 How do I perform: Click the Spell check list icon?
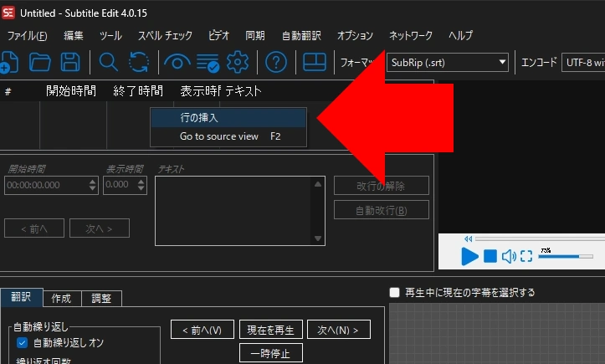coord(208,63)
